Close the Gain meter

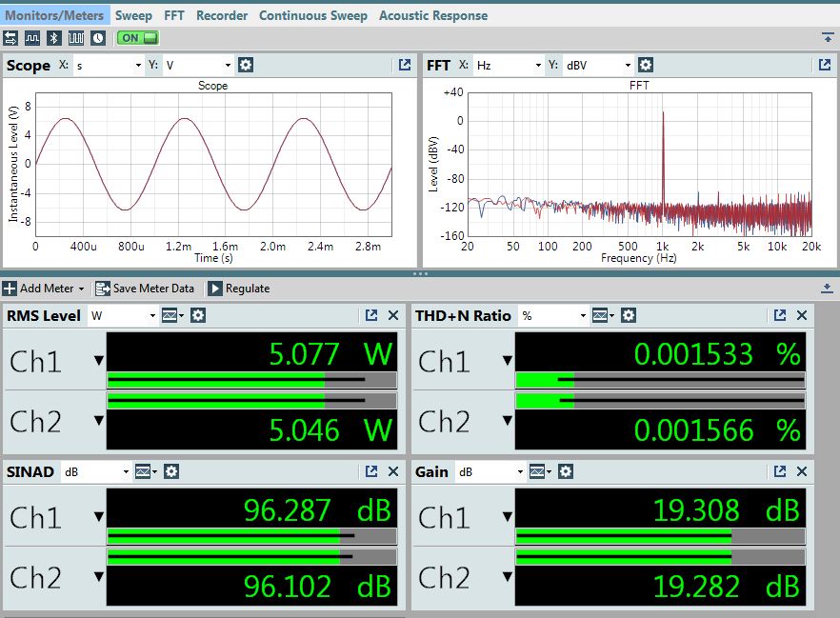802,471
